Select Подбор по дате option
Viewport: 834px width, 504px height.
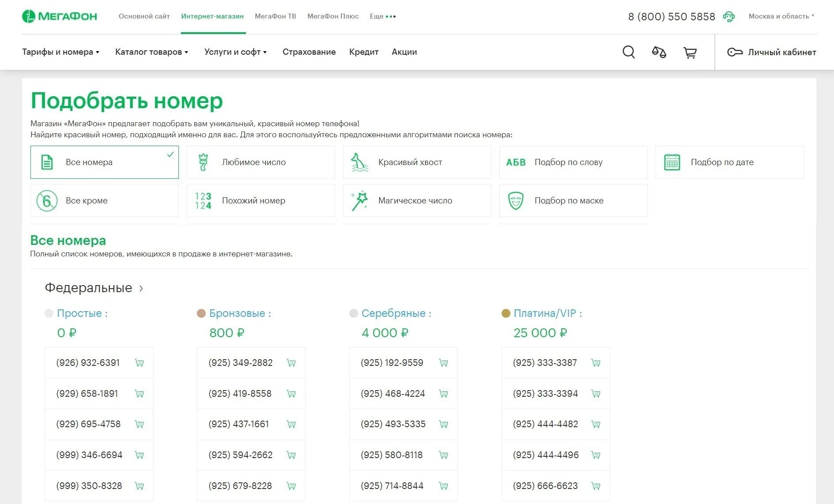point(730,162)
